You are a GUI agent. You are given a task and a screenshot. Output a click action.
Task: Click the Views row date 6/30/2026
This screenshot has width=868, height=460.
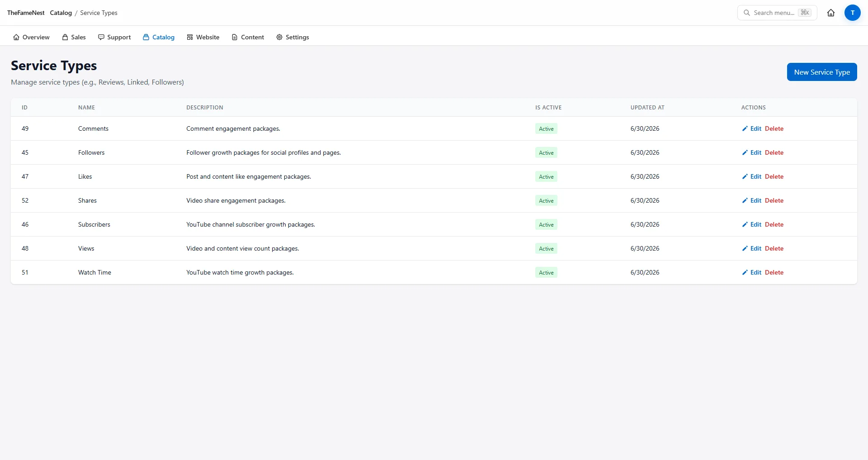645,248
